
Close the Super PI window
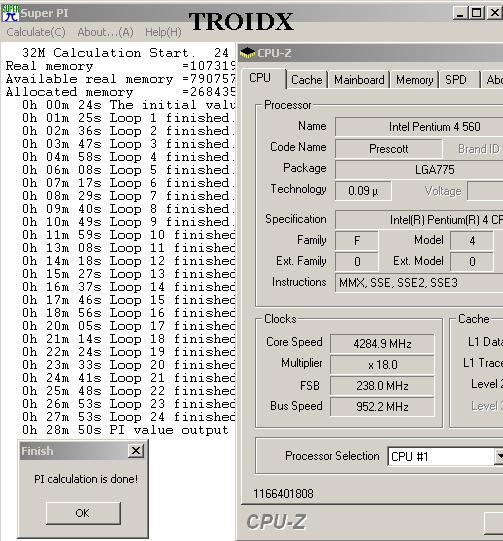[495, 13]
